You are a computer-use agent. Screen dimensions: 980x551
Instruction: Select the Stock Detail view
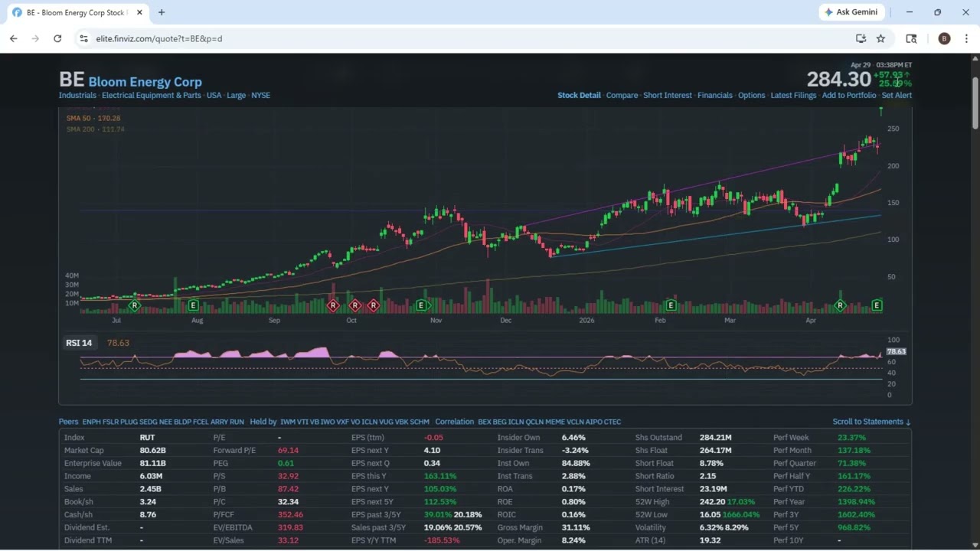click(579, 96)
